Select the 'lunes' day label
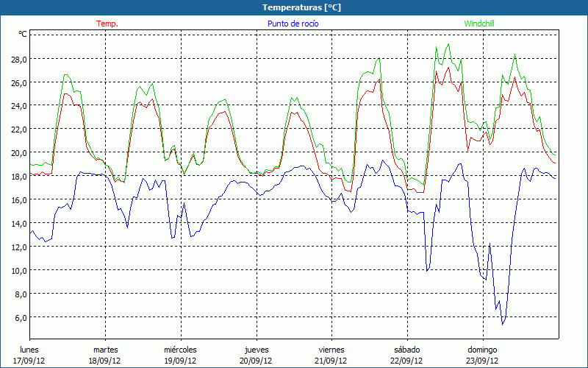The width and height of the screenshot is (588, 368). click(x=29, y=350)
